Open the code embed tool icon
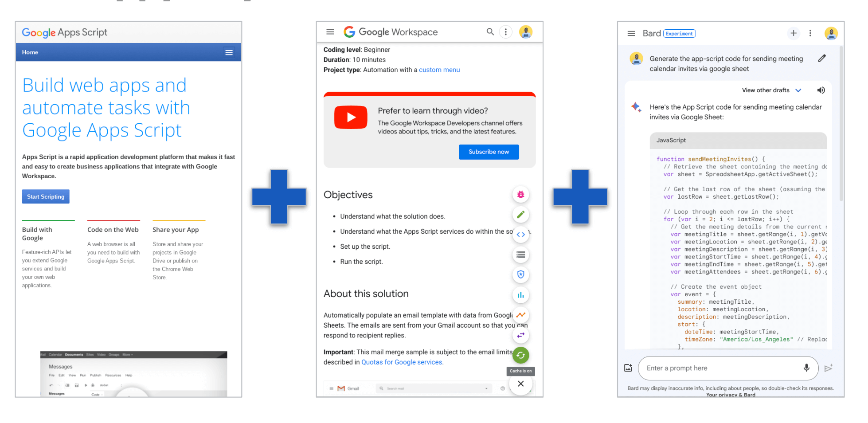868x423 pixels. click(521, 235)
